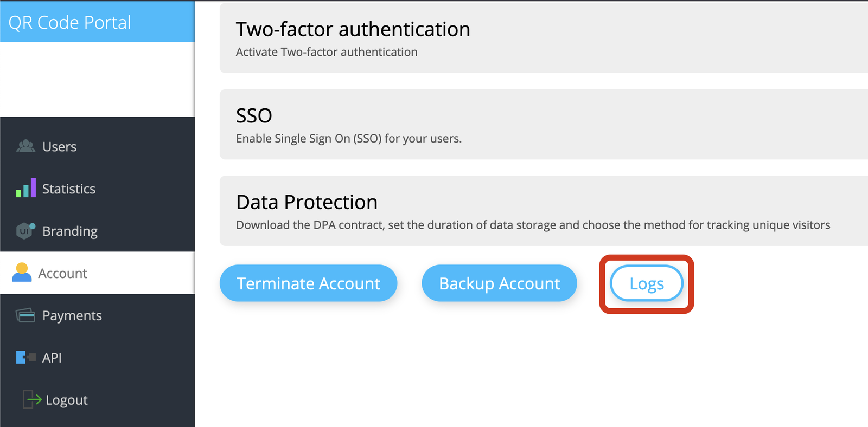Viewport: 868px width, 427px height.
Task: Open Logs using the highlighted button
Action: click(x=646, y=283)
